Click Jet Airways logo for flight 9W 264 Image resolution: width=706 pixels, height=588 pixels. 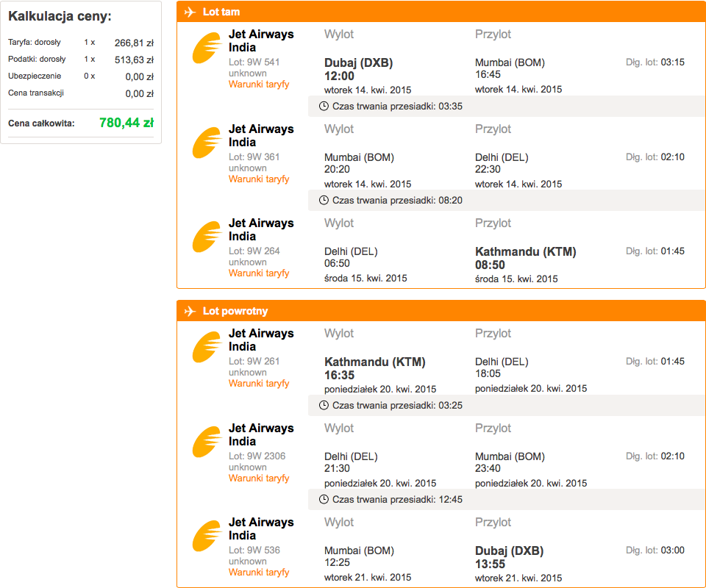pyautogui.click(x=207, y=237)
